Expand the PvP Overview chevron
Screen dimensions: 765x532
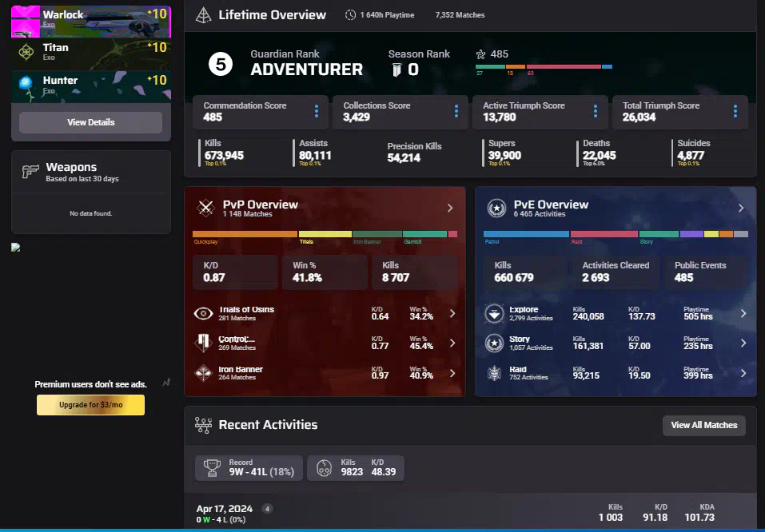[x=450, y=208]
